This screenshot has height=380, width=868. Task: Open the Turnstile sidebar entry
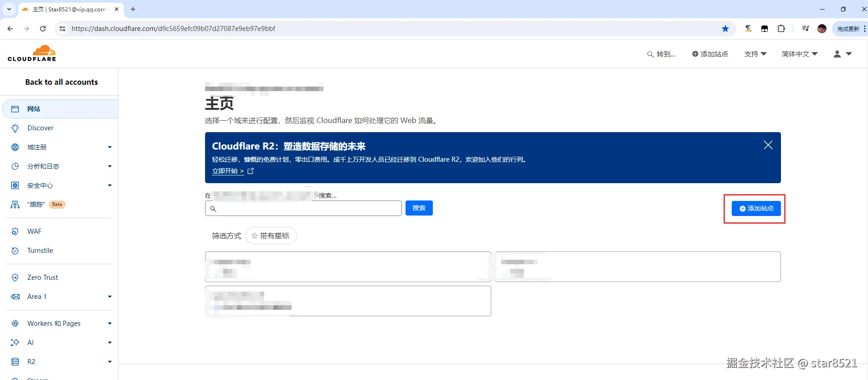coord(40,251)
